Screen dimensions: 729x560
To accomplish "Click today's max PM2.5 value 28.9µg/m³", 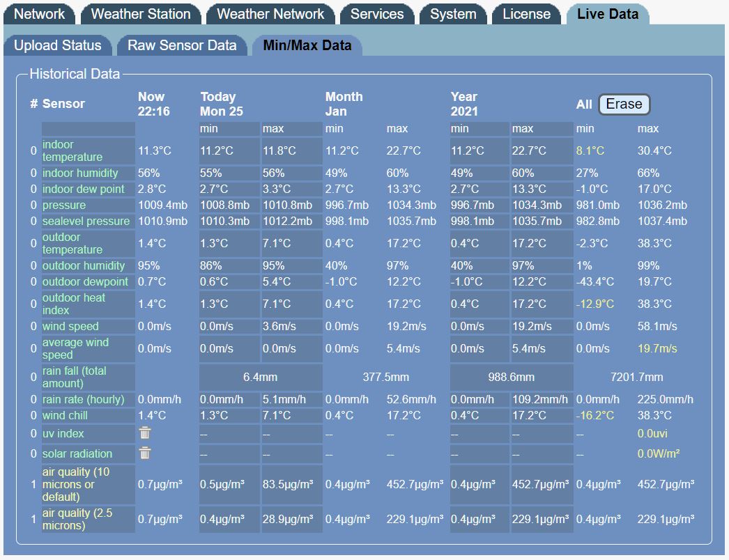I will [288, 519].
